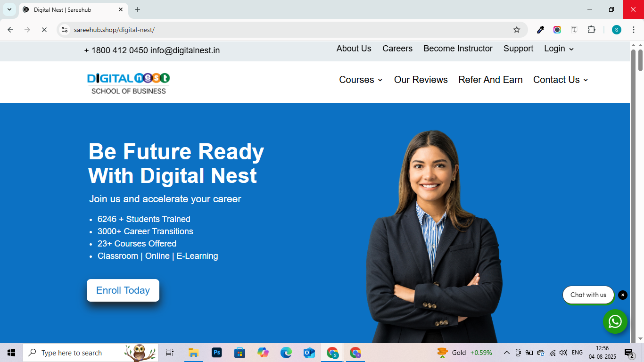This screenshot has width=644, height=362.
Task: Open the tab search chevron
Action: 9,9
